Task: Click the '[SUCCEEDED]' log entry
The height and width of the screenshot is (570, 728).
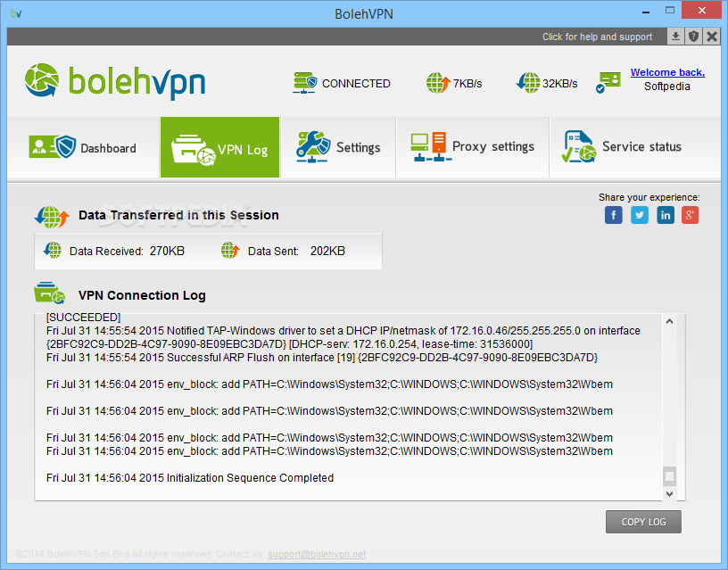Action: click(83, 317)
